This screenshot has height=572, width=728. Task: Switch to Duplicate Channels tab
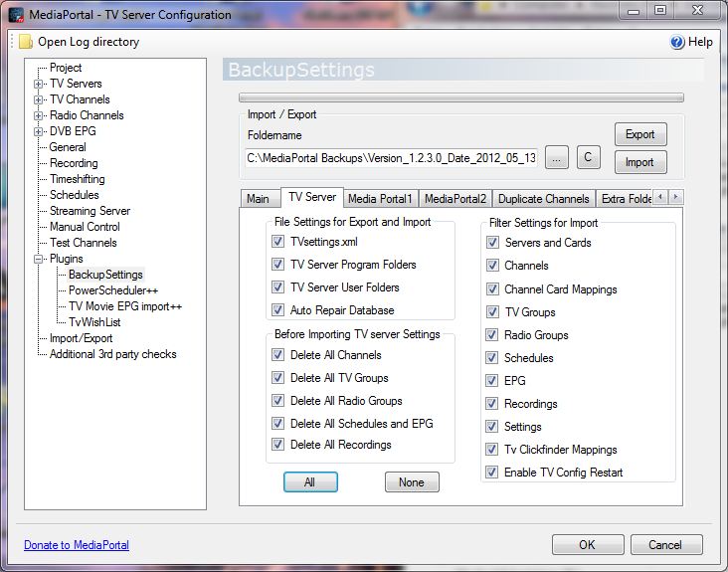pyautogui.click(x=544, y=199)
